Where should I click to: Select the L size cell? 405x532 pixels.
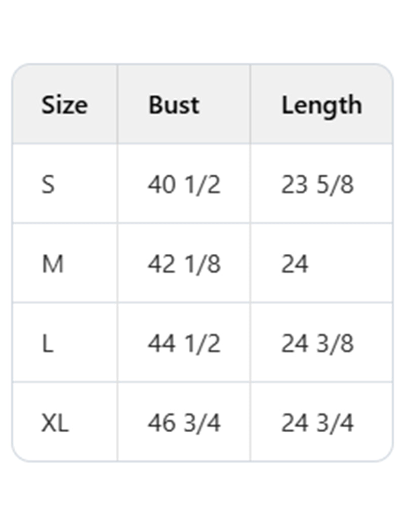(x=47, y=344)
